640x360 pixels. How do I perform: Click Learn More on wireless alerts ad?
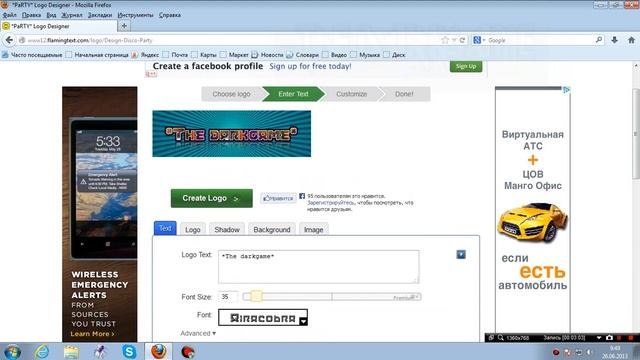92,334
